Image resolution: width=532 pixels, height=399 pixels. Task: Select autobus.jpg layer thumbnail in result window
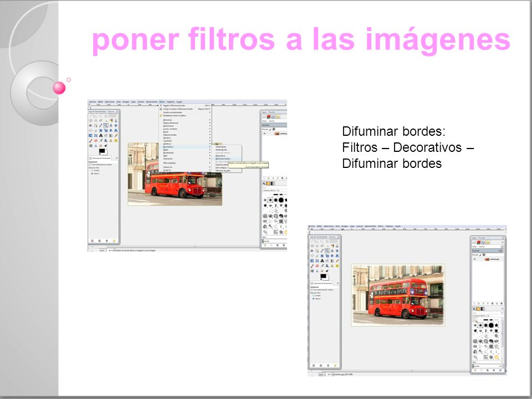pyautogui.click(x=487, y=259)
